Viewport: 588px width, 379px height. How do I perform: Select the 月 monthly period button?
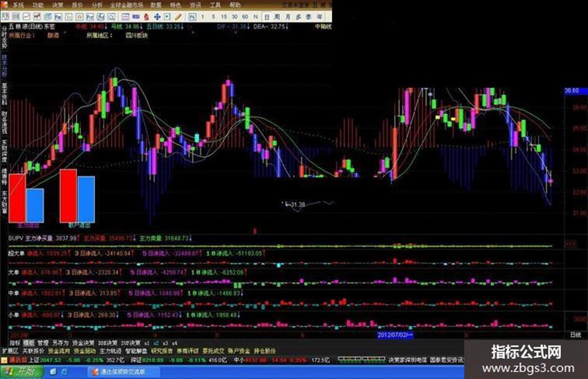[x=287, y=17]
